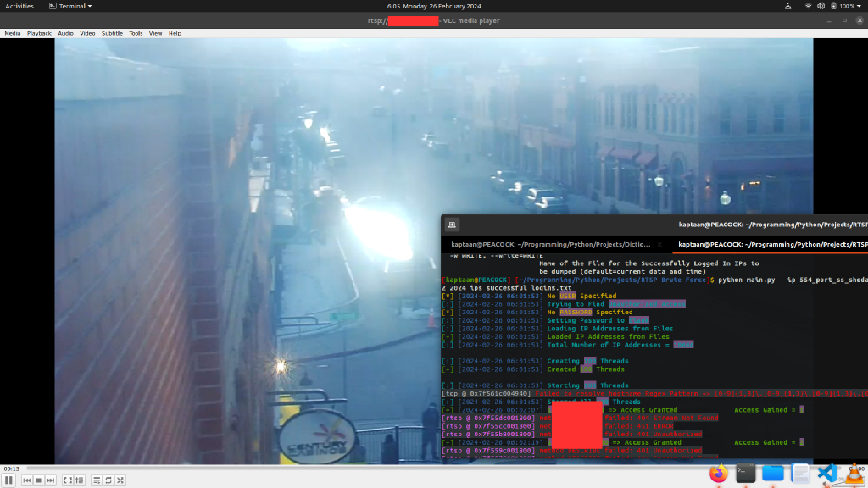Open a new terminal window via titlebar icon
Image resolution: width=868 pixels, height=488 pixels.
[x=452, y=224]
